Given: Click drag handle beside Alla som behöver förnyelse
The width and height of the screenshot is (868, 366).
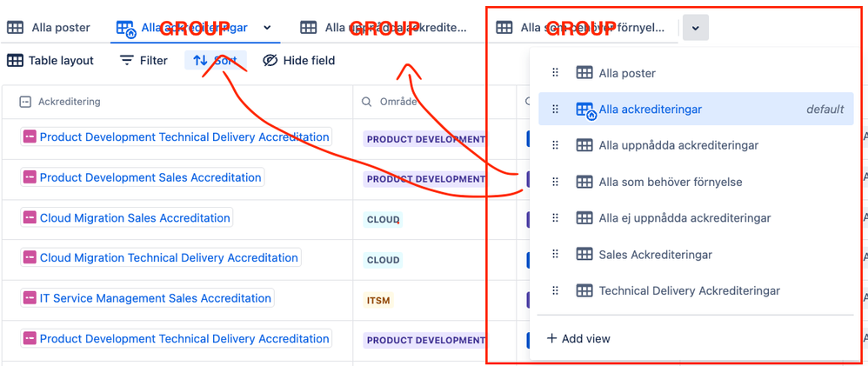Looking at the screenshot, I should point(555,182).
